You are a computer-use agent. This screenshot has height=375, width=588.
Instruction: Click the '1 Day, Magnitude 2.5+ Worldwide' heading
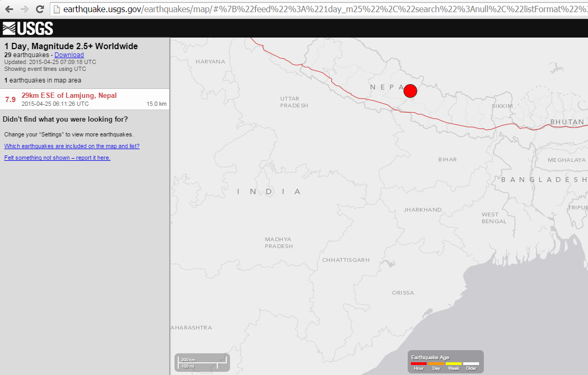[71, 46]
